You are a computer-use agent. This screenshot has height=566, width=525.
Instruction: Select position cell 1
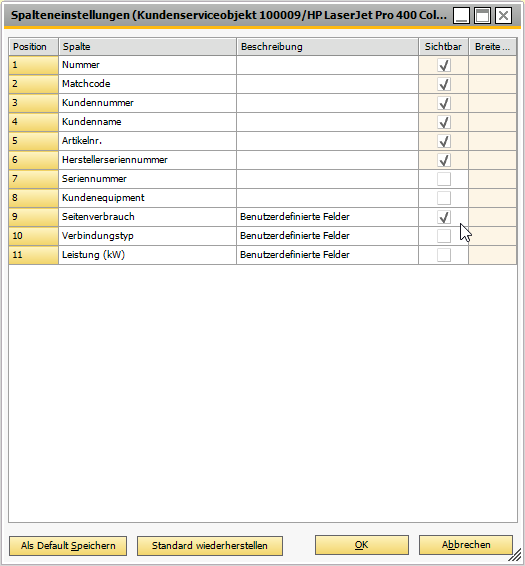point(34,65)
